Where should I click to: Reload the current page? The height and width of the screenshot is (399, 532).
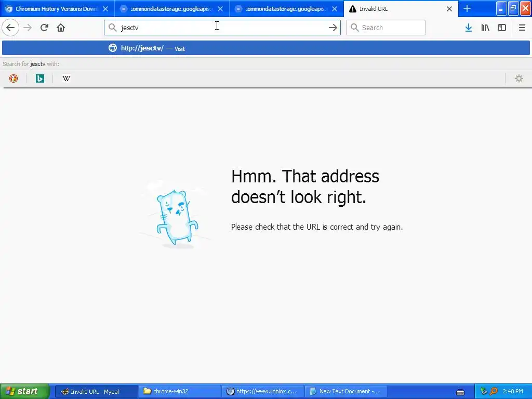[45, 28]
